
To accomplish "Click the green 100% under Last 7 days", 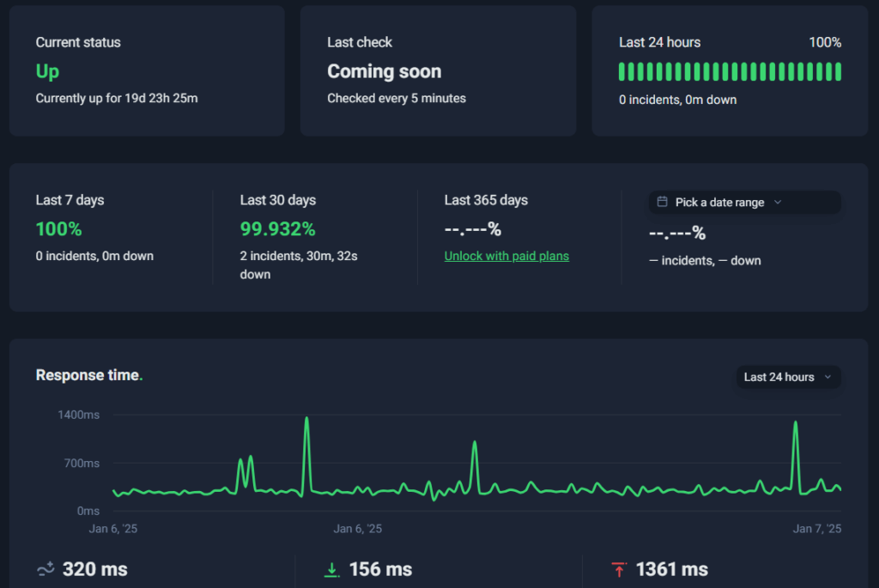I will click(58, 229).
